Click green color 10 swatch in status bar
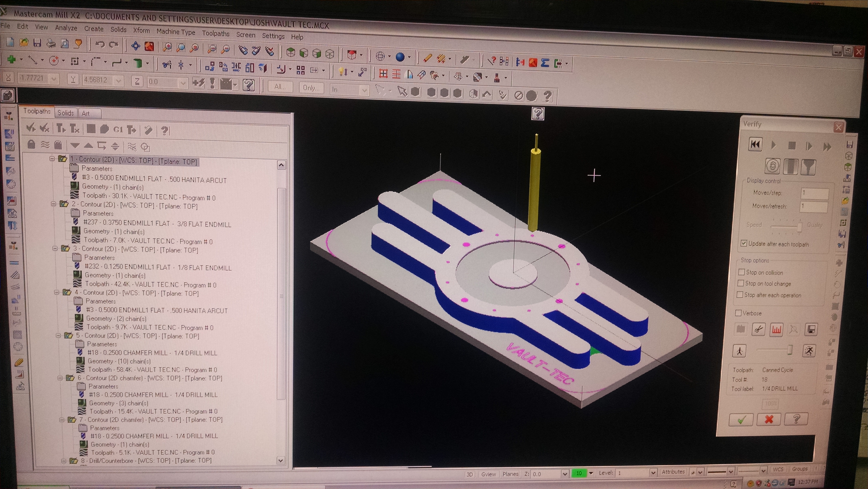This screenshot has height=489, width=868. (579, 473)
